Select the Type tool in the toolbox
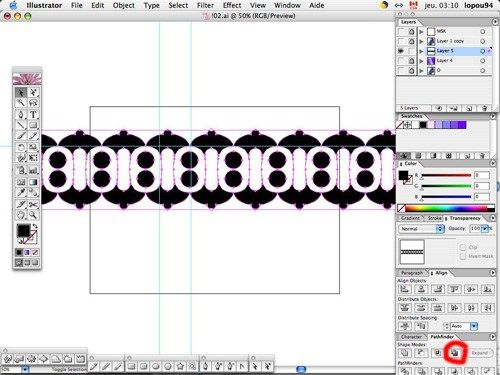The width and height of the screenshot is (500, 375). tap(33, 115)
